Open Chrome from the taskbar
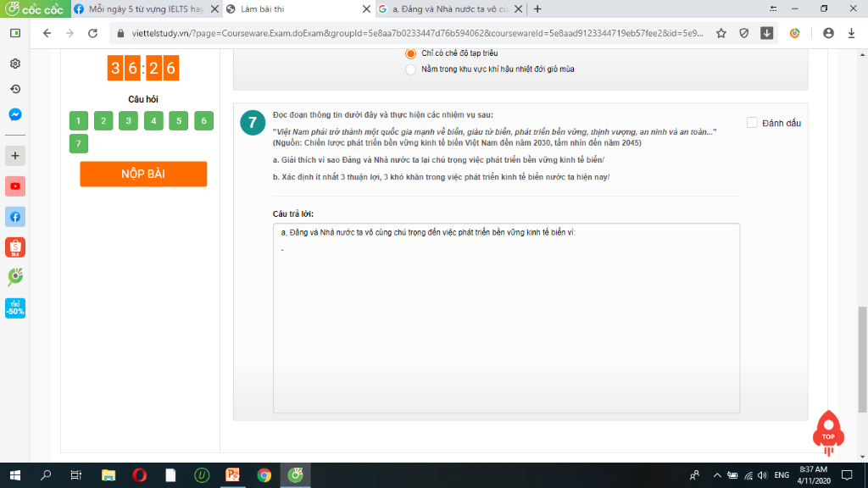Image resolution: width=868 pixels, height=488 pixels. 264,475
